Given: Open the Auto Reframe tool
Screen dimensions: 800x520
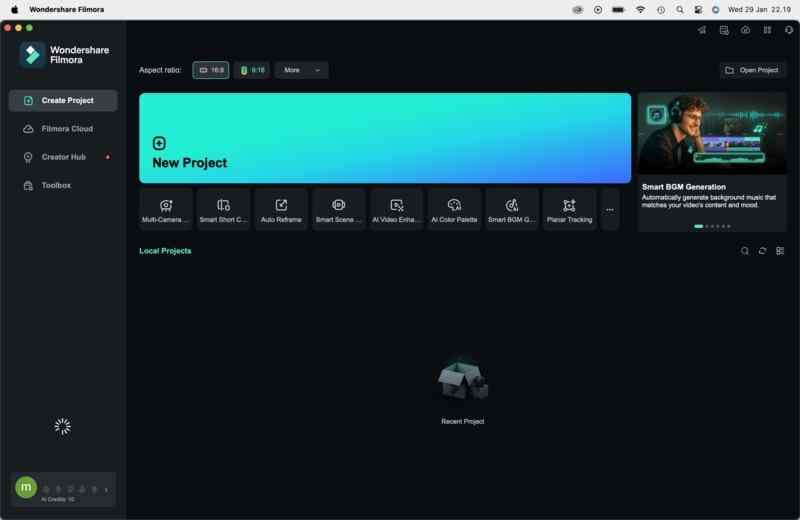Looking at the screenshot, I should pos(281,210).
